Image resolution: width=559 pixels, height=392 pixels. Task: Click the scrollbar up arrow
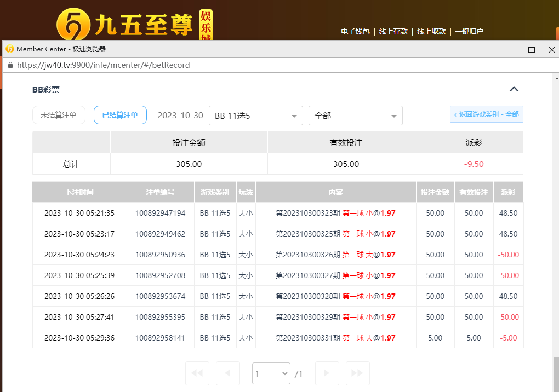click(556, 78)
